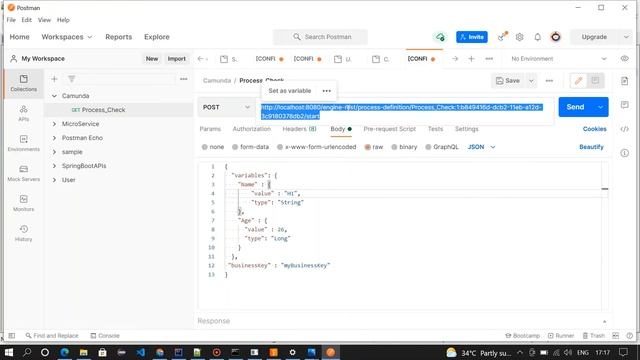The height and width of the screenshot is (360, 640).
Task: Open the Save button dropdown arrow
Action: point(531,81)
